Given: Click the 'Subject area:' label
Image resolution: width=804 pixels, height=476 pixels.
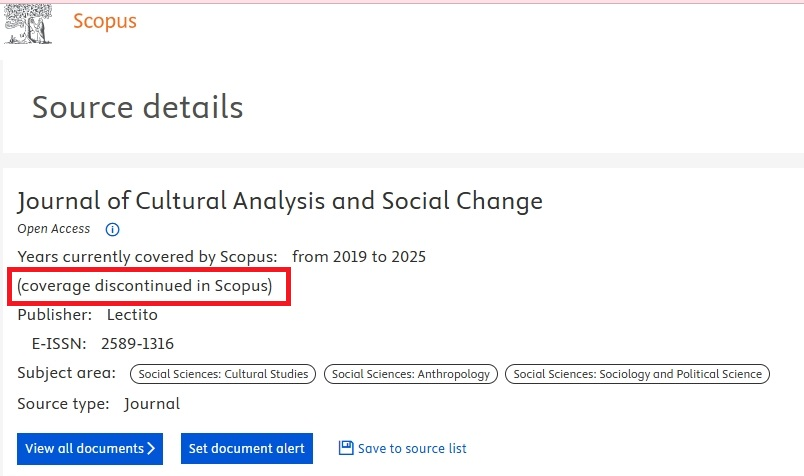Looking at the screenshot, I should coord(67,373).
